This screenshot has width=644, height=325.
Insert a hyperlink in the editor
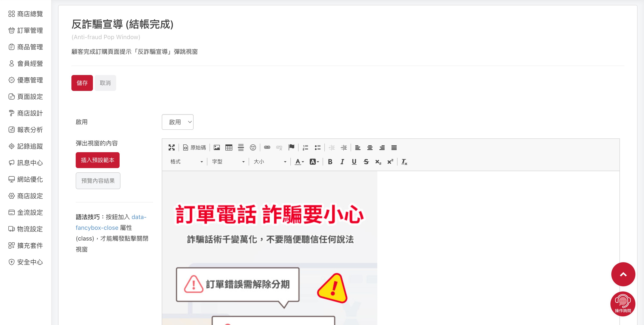coord(267,147)
